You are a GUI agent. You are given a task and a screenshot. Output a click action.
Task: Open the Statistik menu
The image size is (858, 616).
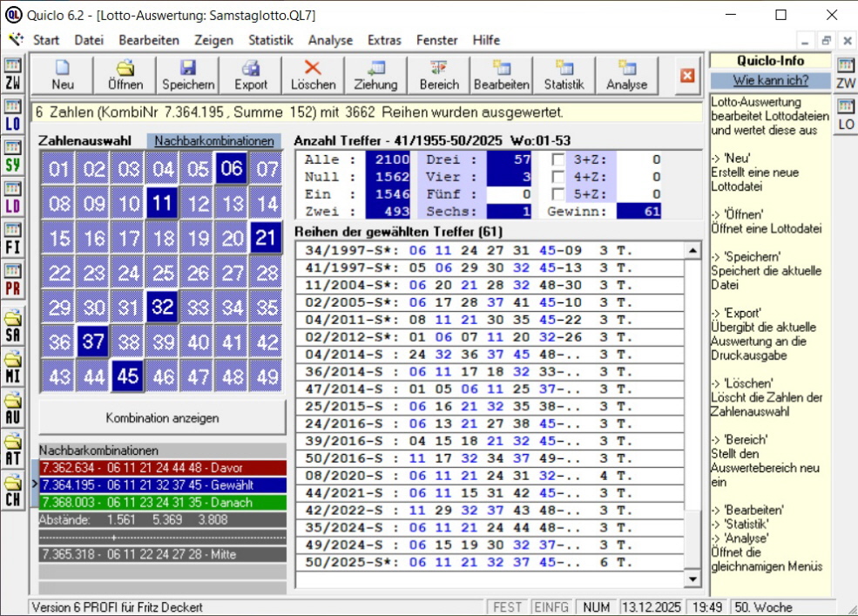pyautogui.click(x=270, y=40)
